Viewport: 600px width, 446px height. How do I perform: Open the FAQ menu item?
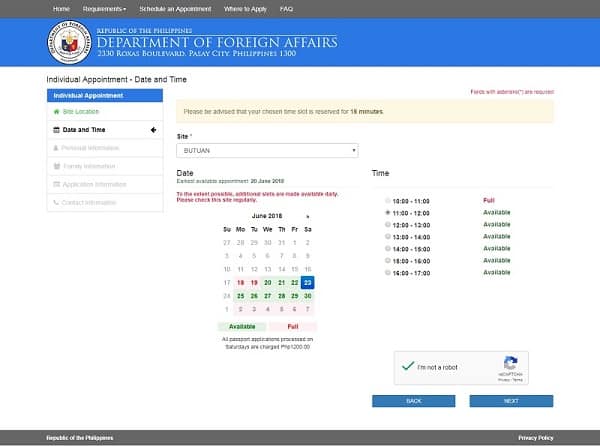(x=286, y=9)
